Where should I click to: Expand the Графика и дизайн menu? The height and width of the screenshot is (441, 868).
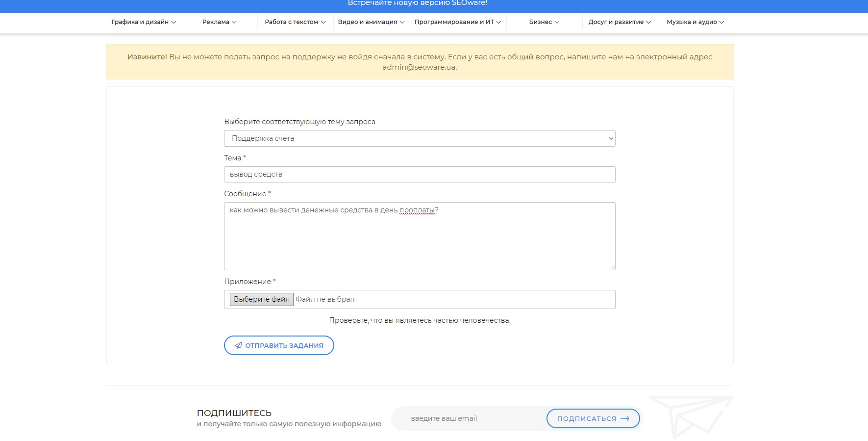pyautogui.click(x=144, y=22)
